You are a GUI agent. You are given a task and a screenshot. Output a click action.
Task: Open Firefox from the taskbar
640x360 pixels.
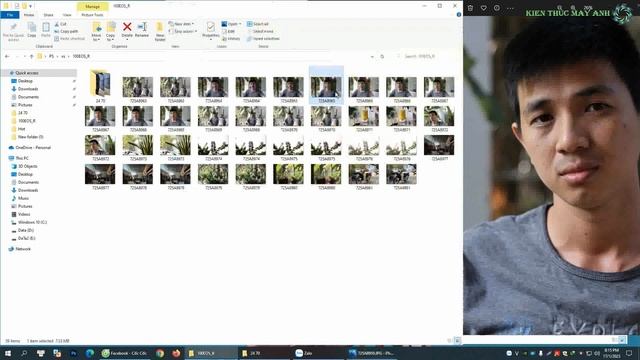pos(176,353)
